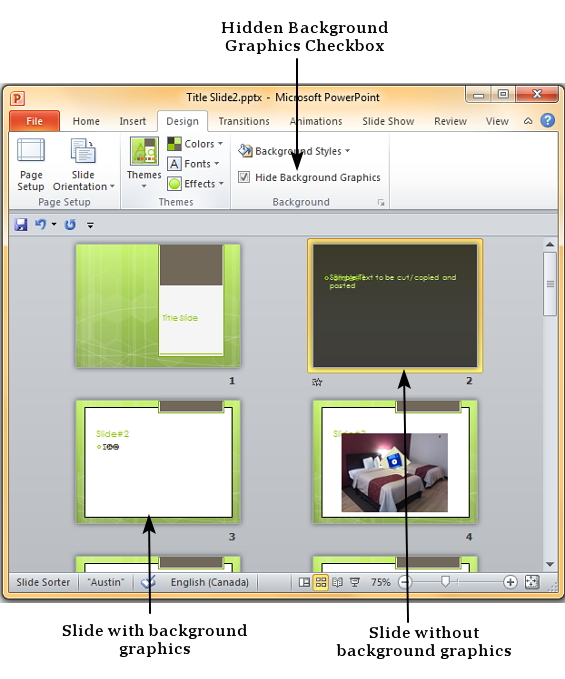Switch to the Slide Show tab
The height and width of the screenshot is (679, 565).
[388, 121]
